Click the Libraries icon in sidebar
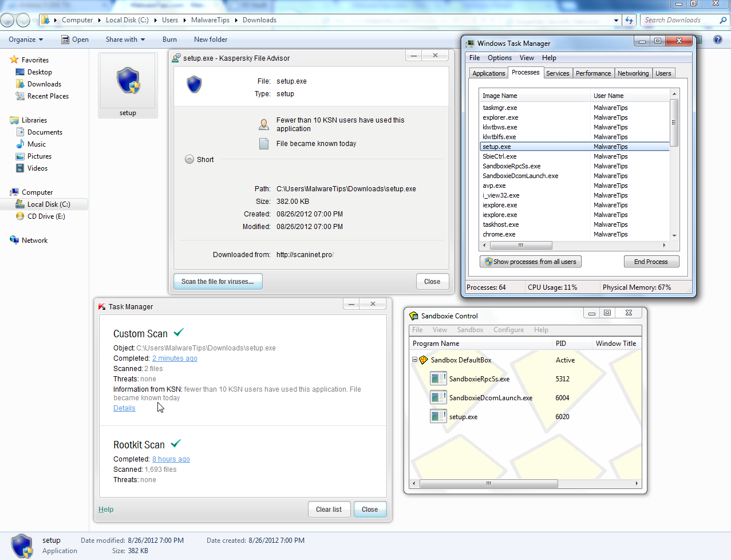Screen dimensions: 731x560 (14, 120)
